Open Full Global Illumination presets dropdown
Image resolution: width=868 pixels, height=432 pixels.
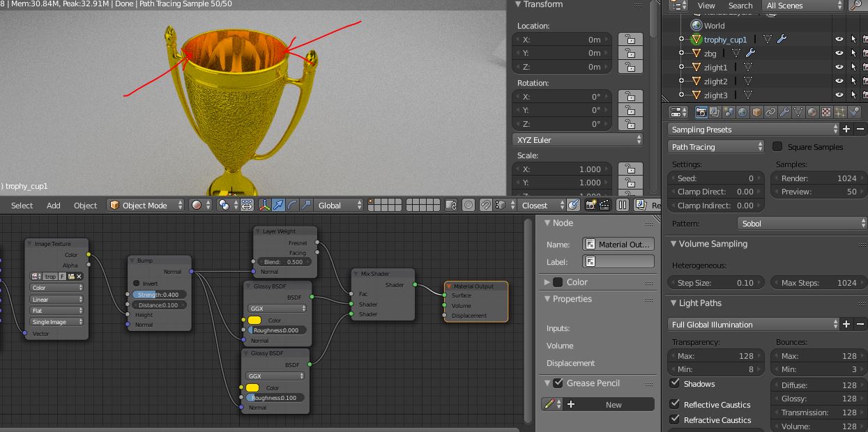(754, 324)
